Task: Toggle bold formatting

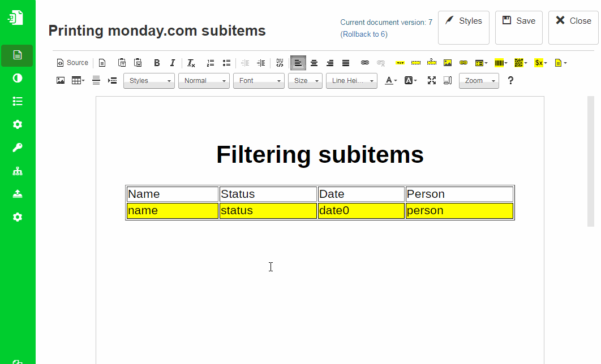Action: (x=157, y=63)
